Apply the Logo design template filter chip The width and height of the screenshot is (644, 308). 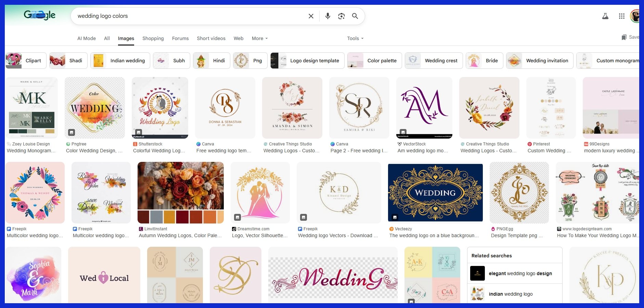(307, 61)
